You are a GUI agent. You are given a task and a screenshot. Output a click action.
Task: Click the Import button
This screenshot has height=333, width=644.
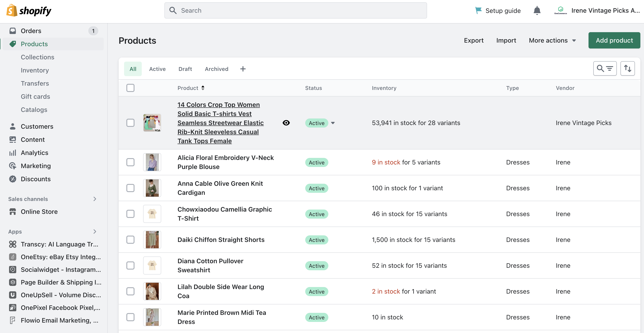pos(507,40)
